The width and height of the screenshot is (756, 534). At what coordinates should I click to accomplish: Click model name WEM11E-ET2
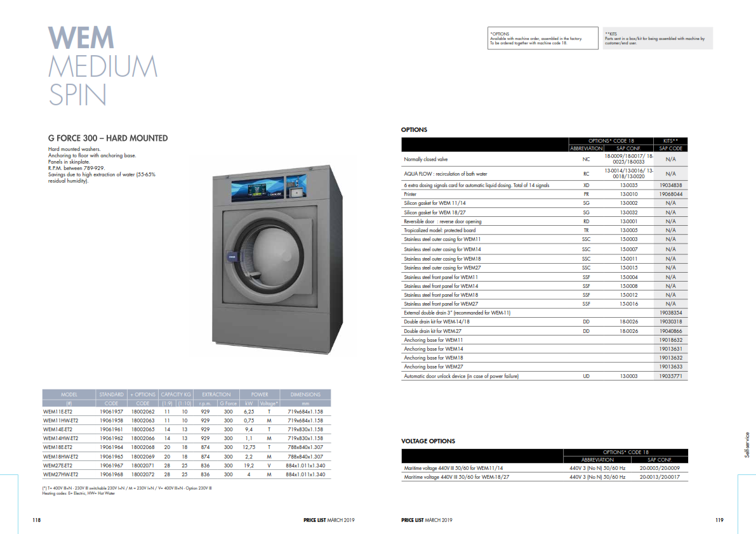click(58, 412)
